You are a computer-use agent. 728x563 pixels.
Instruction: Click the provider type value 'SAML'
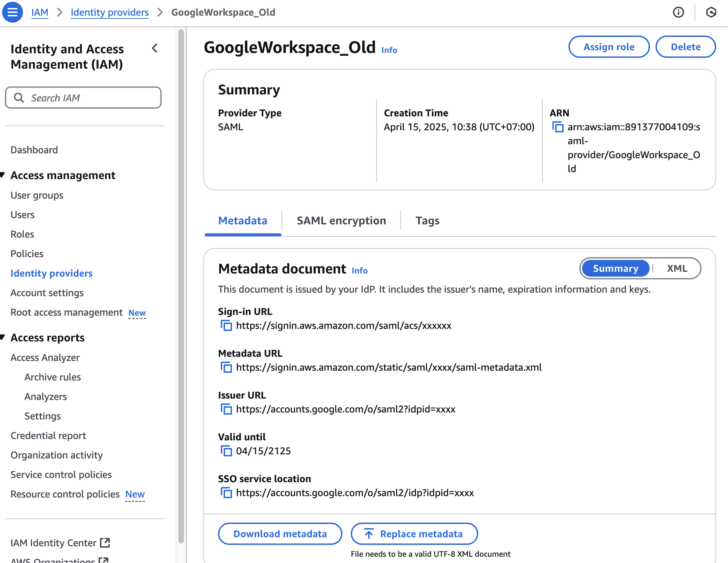tap(231, 127)
